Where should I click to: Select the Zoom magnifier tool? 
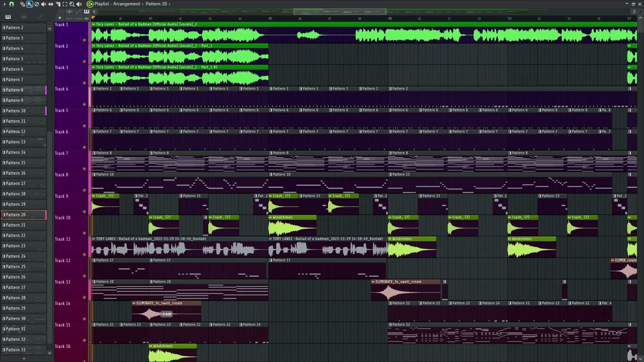pos(72,4)
